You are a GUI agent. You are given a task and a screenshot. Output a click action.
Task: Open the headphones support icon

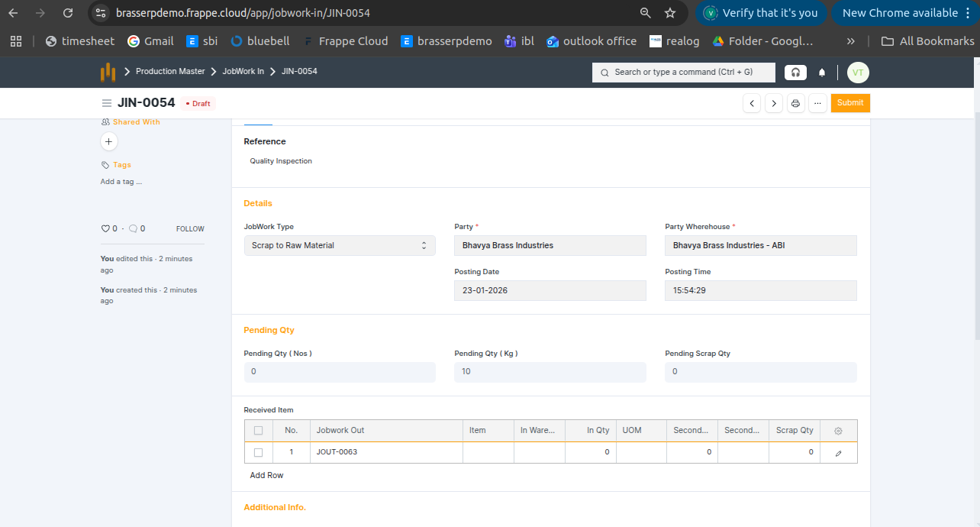click(x=795, y=73)
